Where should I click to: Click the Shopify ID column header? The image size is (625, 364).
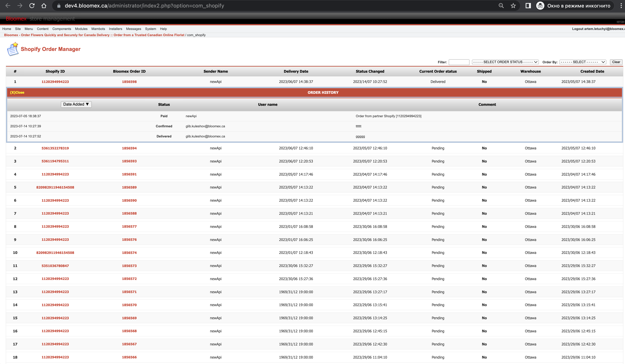pos(55,71)
